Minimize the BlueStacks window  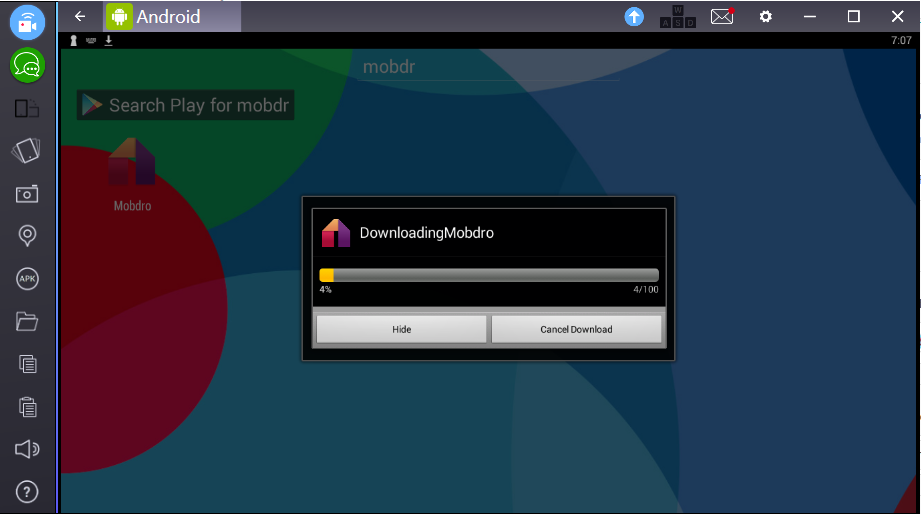pyautogui.click(x=810, y=16)
